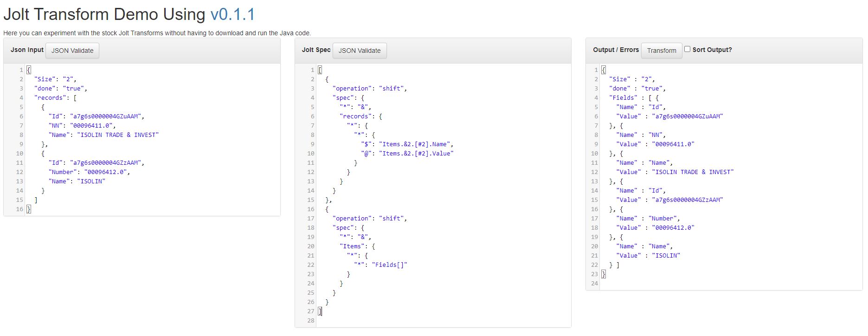Image resolution: width=868 pixels, height=336 pixels.
Task: Click JSON Validate in Json Input panel
Action: tap(72, 51)
